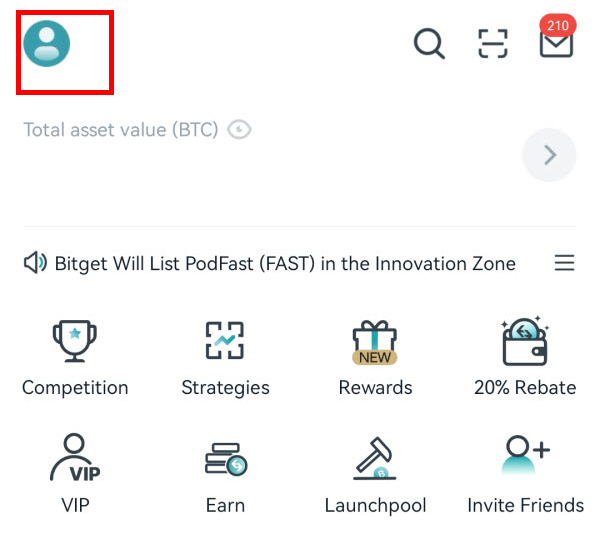
Task: Tap the Invite Friends label text
Action: click(x=525, y=505)
